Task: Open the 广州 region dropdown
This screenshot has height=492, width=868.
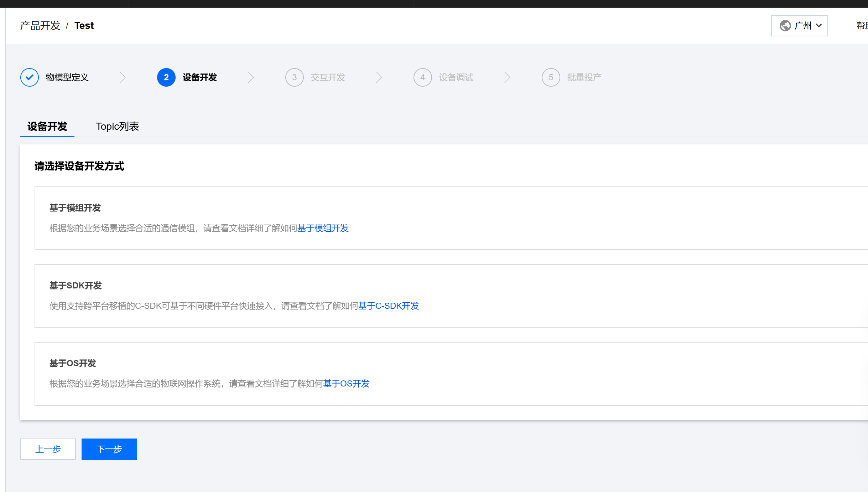Action: tap(799, 26)
